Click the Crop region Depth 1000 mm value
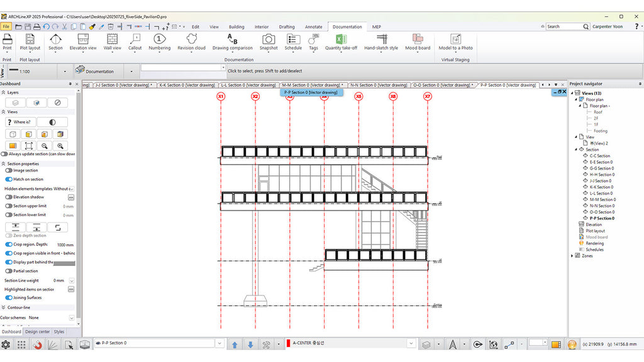 (65, 244)
